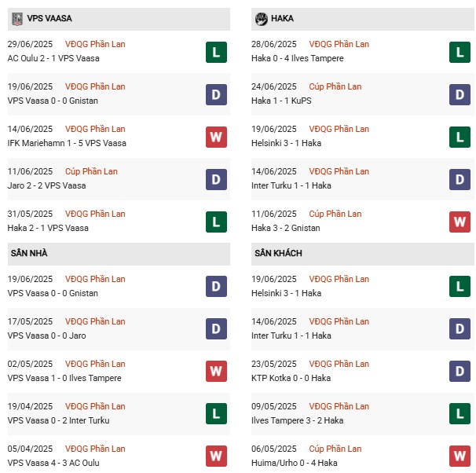Open VĐQG Phần Lan link dated 29/06/2025

(95, 44)
